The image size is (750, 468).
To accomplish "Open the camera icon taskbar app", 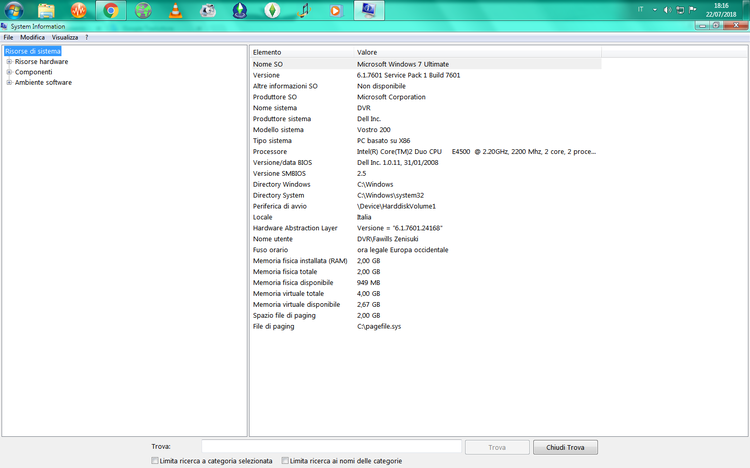I will [x=208, y=10].
